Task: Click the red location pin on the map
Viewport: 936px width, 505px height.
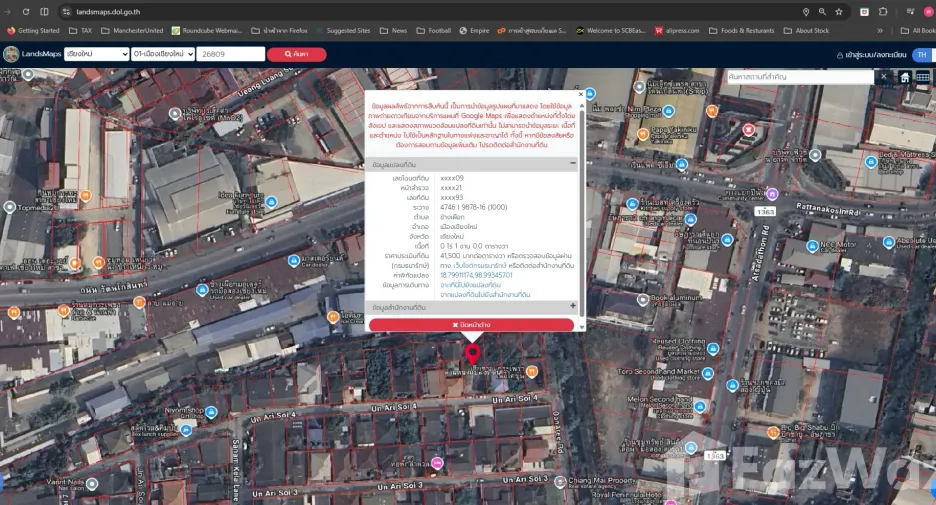Action: (x=473, y=353)
